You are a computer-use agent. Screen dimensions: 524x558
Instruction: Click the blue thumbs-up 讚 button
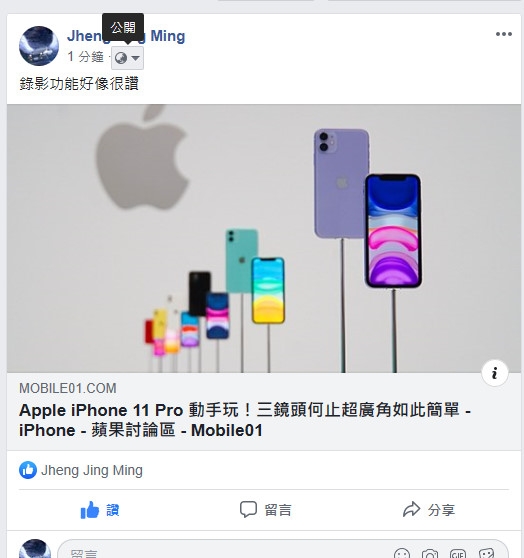100,510
